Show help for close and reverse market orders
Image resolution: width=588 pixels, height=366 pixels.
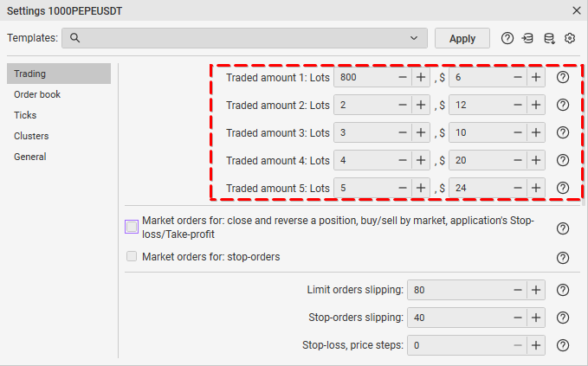pyautogui.click(x=563, y=228)
